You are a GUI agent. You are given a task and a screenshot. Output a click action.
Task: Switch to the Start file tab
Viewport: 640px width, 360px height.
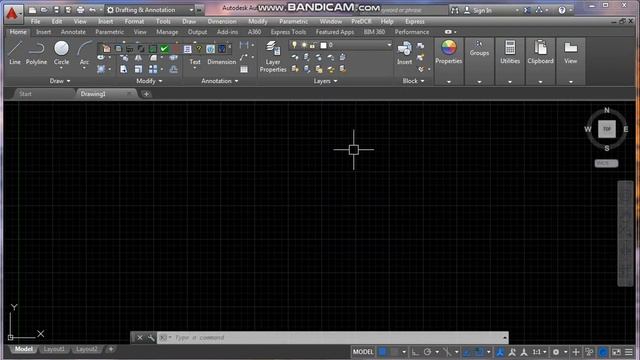25,94
